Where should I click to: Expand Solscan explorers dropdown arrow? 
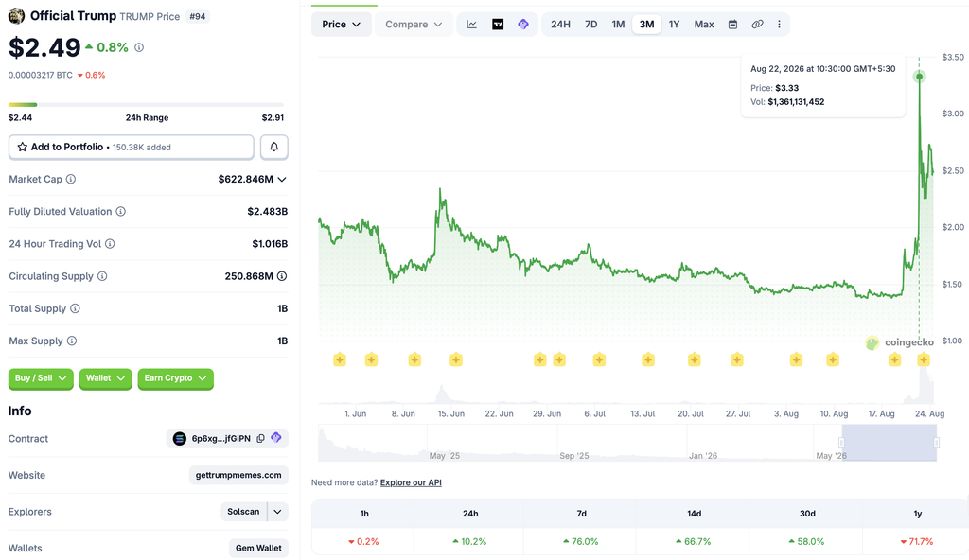pyautogui.click(x=277, y=512)
